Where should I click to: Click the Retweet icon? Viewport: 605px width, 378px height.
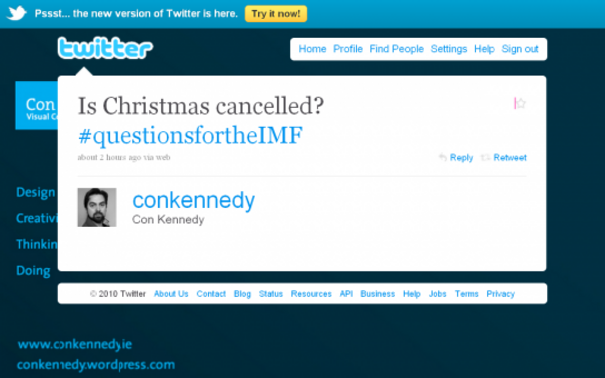coord(485,157)
